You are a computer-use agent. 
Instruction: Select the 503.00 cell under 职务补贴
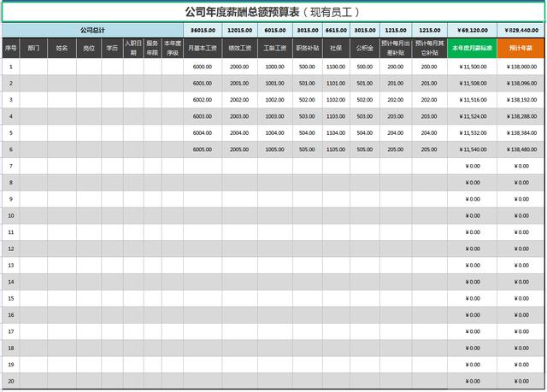pyautogui.click(x=308, y=116)
